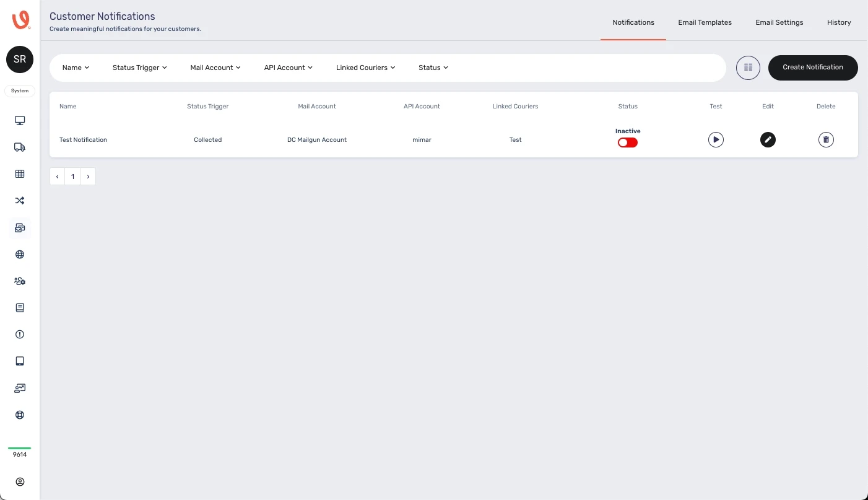Screen dimensions: 868x500
Task: Open the delivery truck sidebar icon
Action: pyautogui.click(x=20, y=147)
